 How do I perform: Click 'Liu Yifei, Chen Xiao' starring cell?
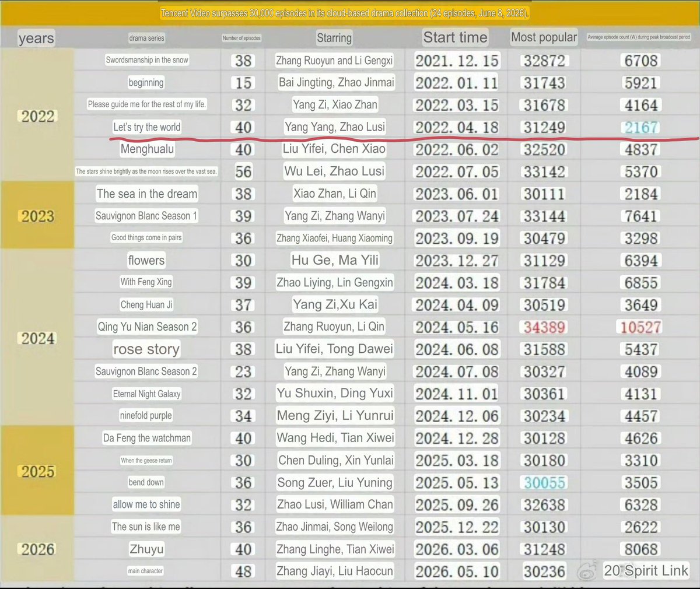coord(334,149)
